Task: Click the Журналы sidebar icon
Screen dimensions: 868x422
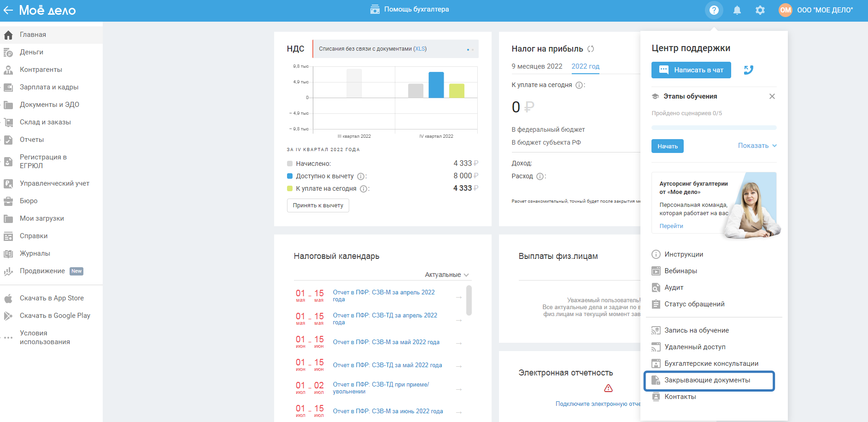Action: (x=8, y=254)
